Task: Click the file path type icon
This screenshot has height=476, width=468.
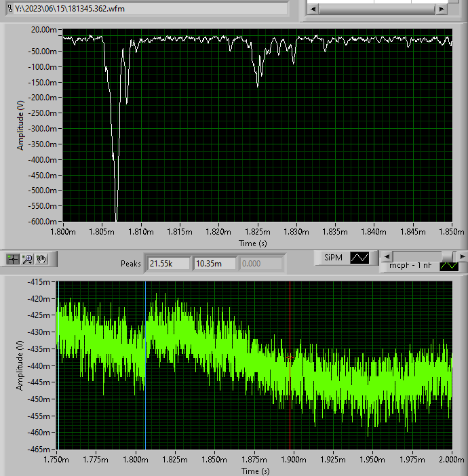Action: 8,9
